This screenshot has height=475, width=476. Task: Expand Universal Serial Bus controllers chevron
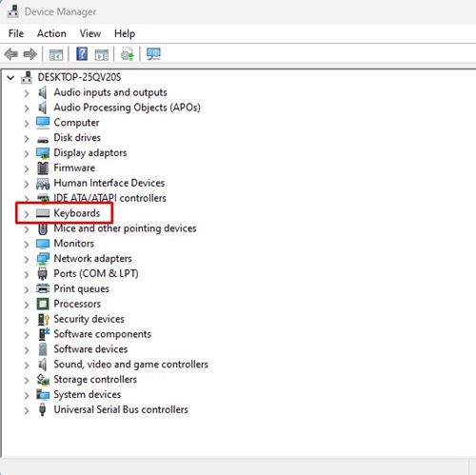(x=27, y=410)
